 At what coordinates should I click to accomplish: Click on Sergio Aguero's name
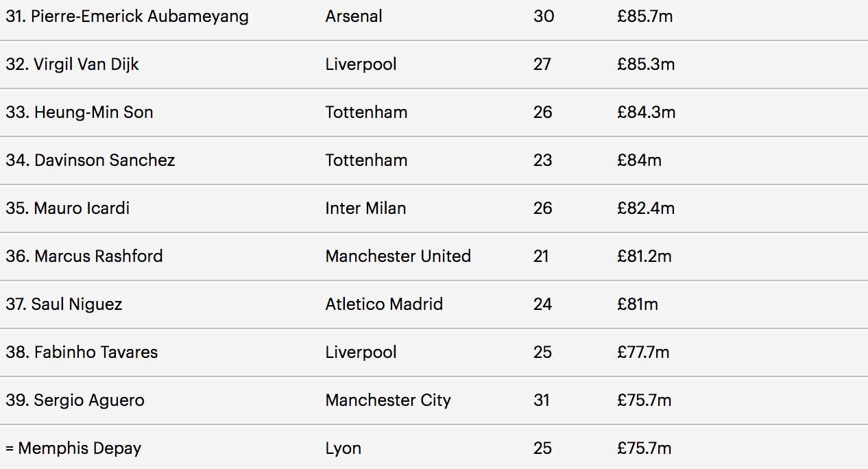[x=75, y=400]
